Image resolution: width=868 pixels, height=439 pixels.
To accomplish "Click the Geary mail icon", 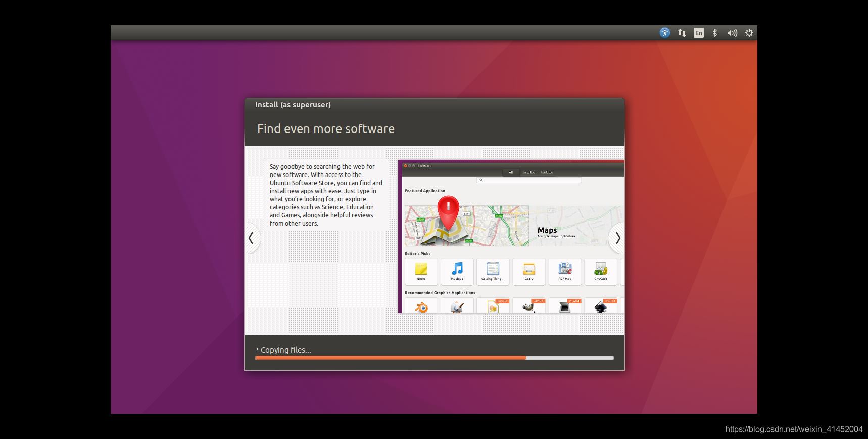I will pos(528,270).
